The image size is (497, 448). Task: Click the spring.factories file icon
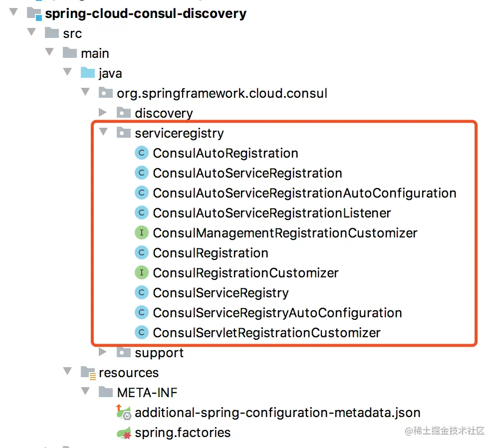(124, 433)
